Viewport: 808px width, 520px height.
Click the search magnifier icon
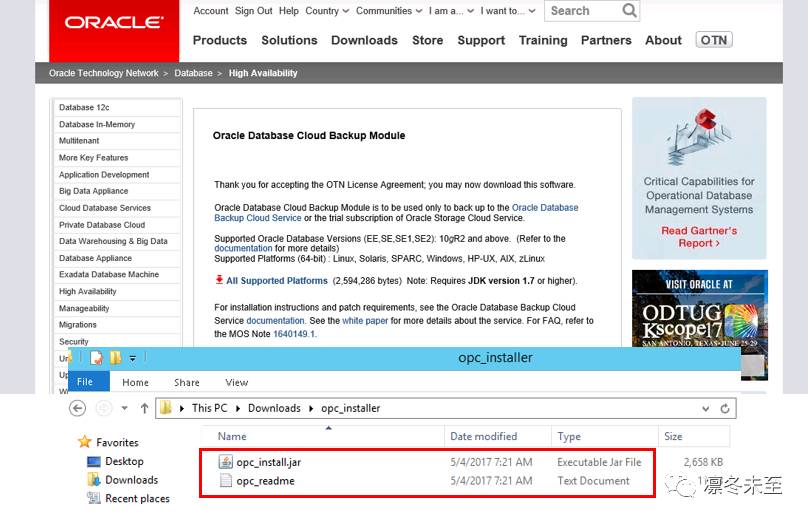pos(629,10)
